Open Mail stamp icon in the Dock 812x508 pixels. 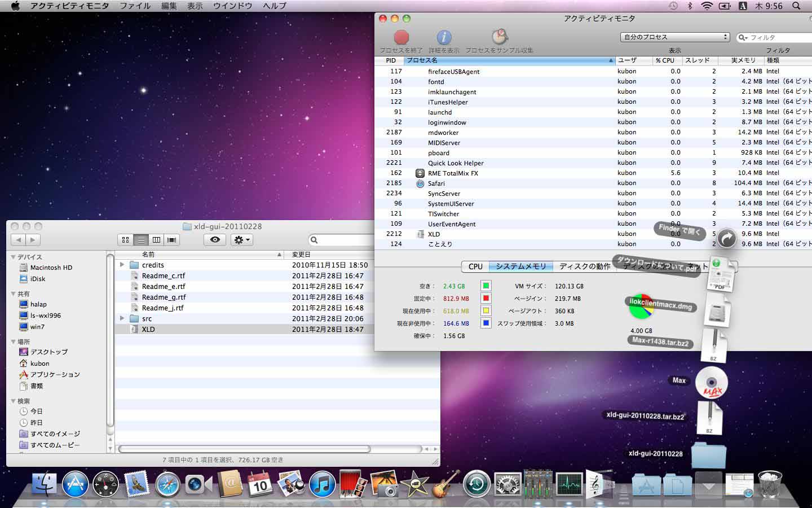click(x=137, y=484)
